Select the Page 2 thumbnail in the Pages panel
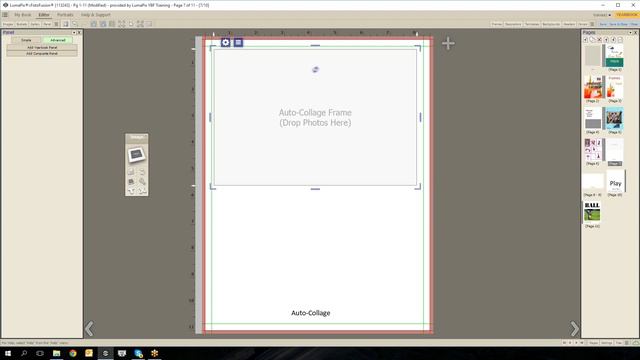 [x=593, y=87]
